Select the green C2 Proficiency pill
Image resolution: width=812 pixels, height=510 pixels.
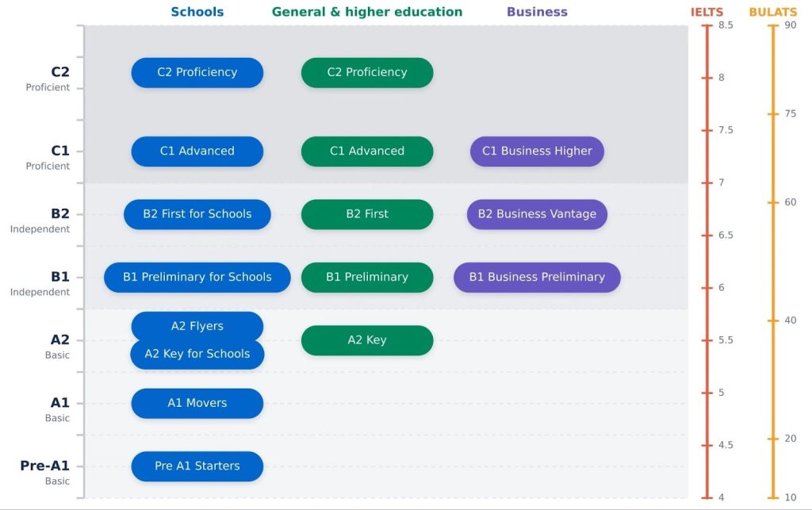pos(366,72)
